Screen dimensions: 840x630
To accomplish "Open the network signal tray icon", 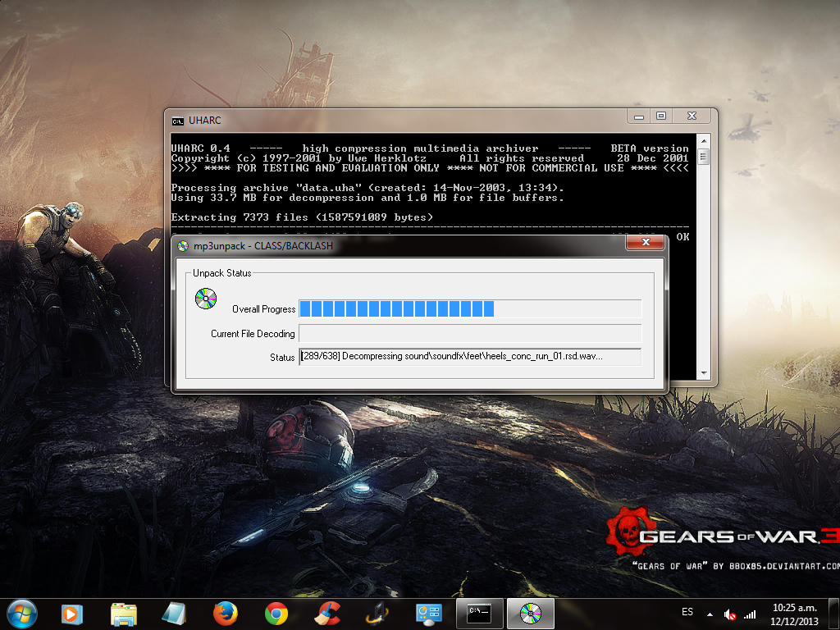I will (x=750, y=614).
